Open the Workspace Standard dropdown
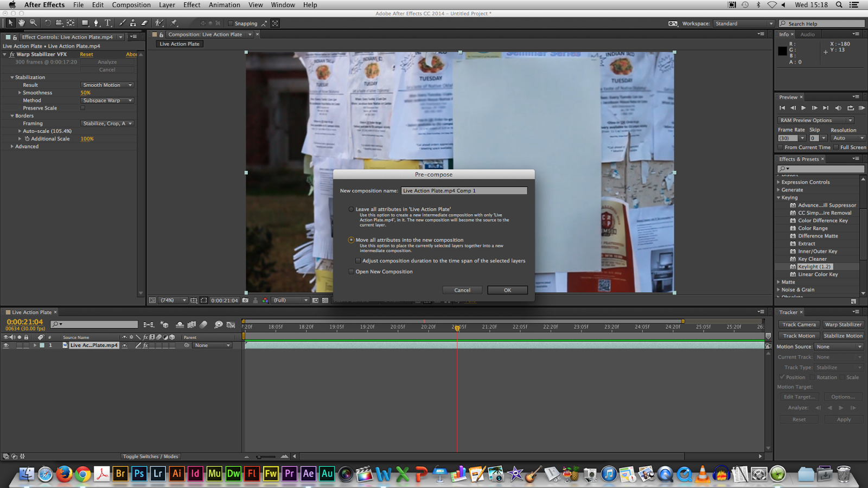The height and width of the screenshot is (488, 868). (x=744, y=24)
